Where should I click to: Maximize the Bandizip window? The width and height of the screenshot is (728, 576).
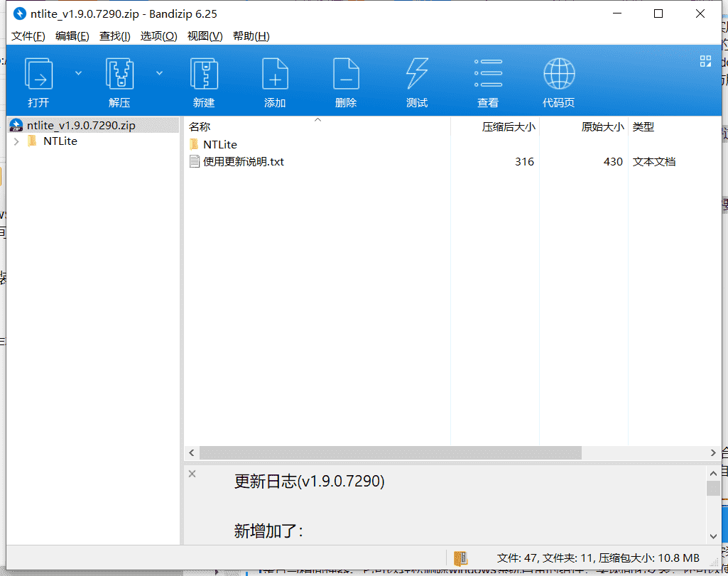(x=658, y=13)
